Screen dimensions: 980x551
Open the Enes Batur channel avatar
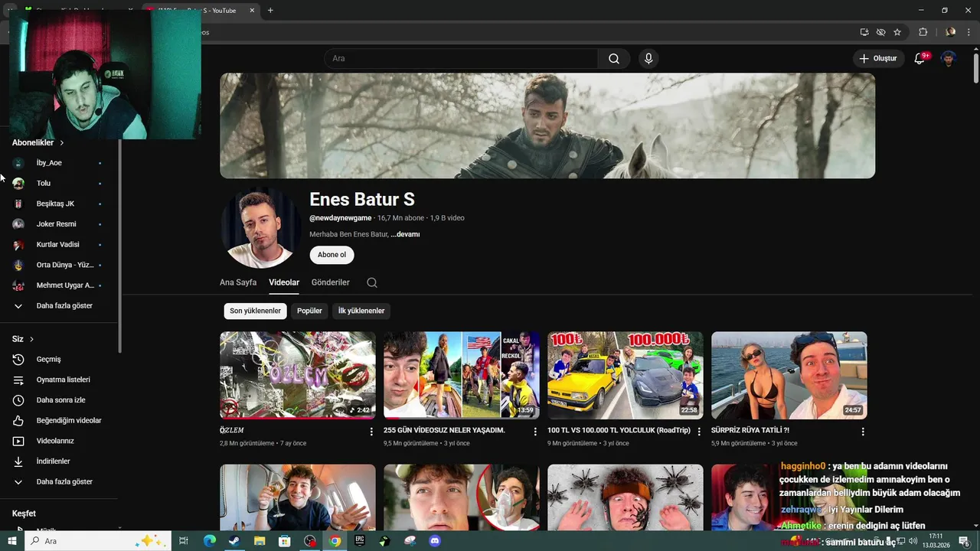[261, 229]
